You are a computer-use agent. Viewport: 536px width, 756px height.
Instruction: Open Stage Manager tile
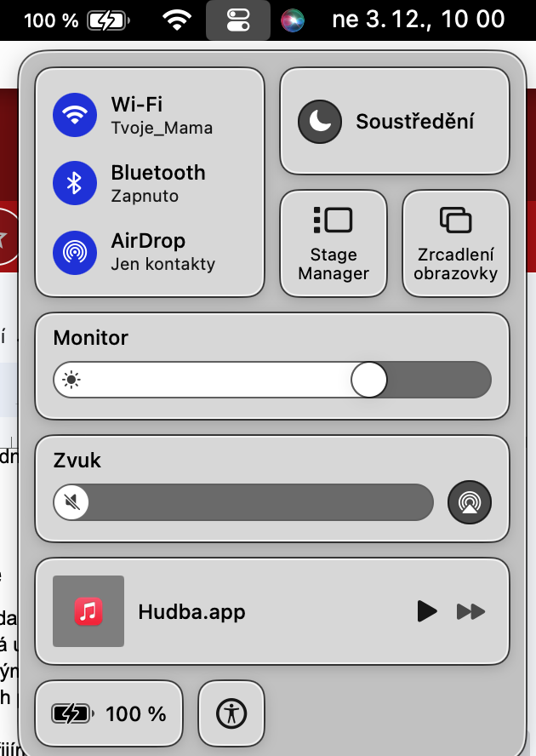click(334, 243)
